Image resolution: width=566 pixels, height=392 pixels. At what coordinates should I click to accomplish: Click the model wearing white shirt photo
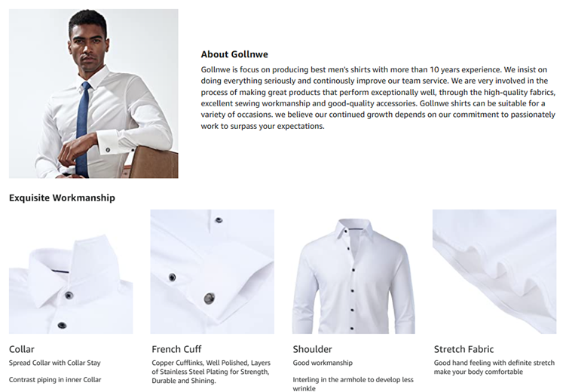93,93
